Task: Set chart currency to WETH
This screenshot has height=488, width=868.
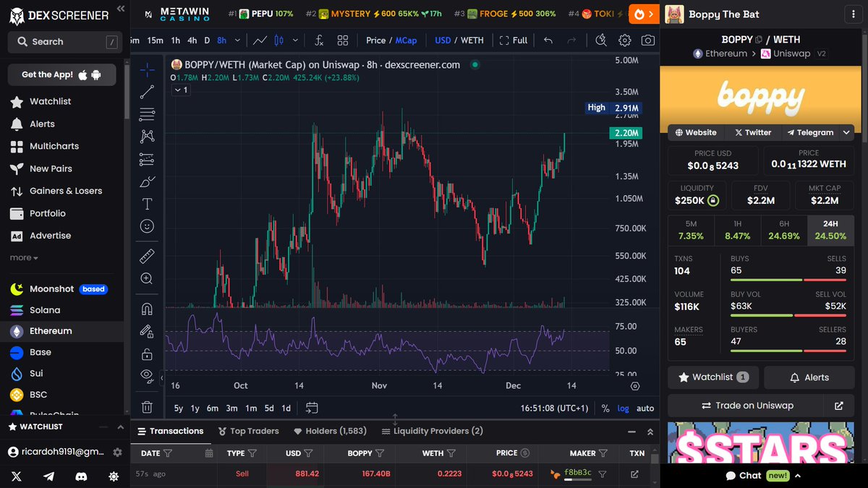Action: 472,40
